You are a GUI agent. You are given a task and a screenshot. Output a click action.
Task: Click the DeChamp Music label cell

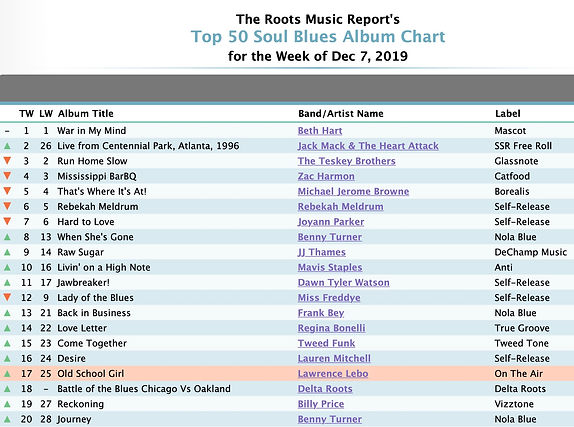531,252
